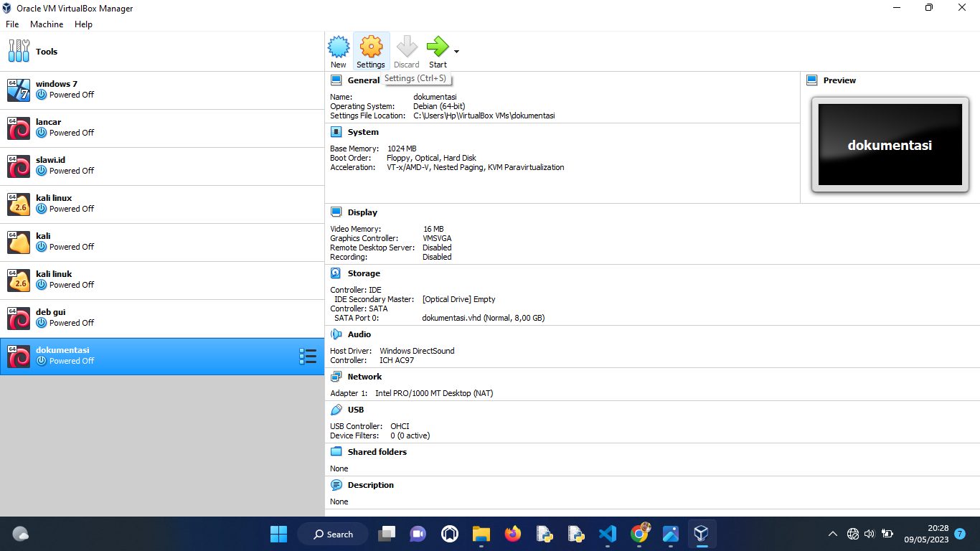Click the New machine toolbar icon
This screenshot has height=551, width=980.
click(x=339, y=51)
